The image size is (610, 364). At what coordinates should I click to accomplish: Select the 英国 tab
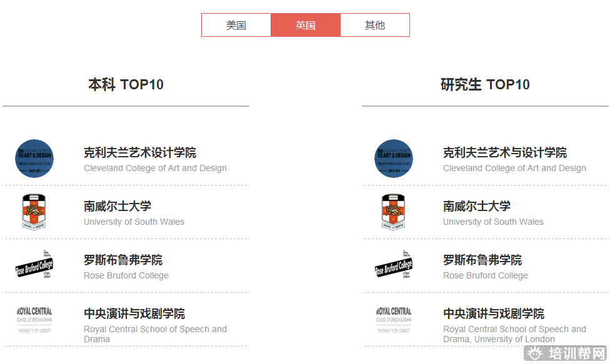(306, 25)
